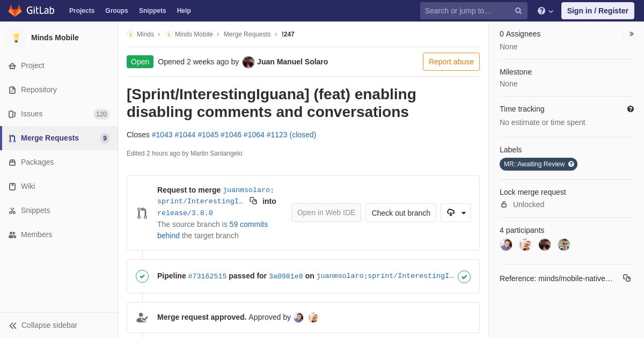Open Issues in sidebar
Screen dimensions: 644x338
(x=59, y=114)
